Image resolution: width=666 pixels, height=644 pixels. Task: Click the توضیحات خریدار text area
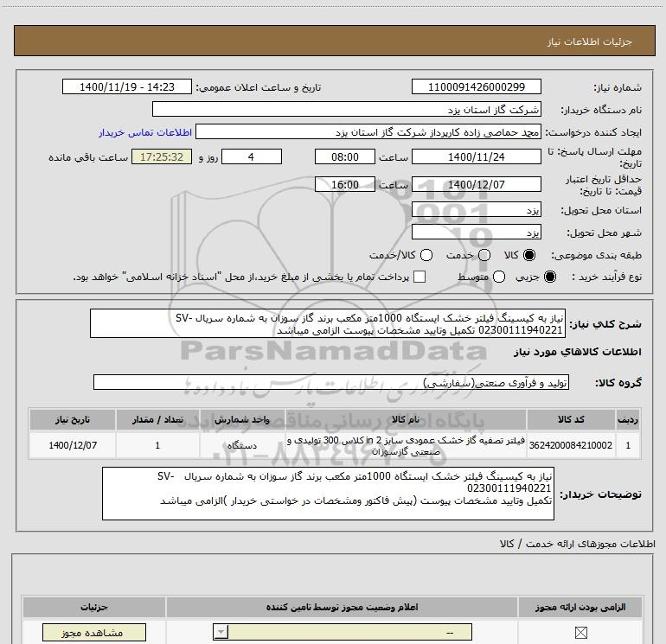coord(328,494)
